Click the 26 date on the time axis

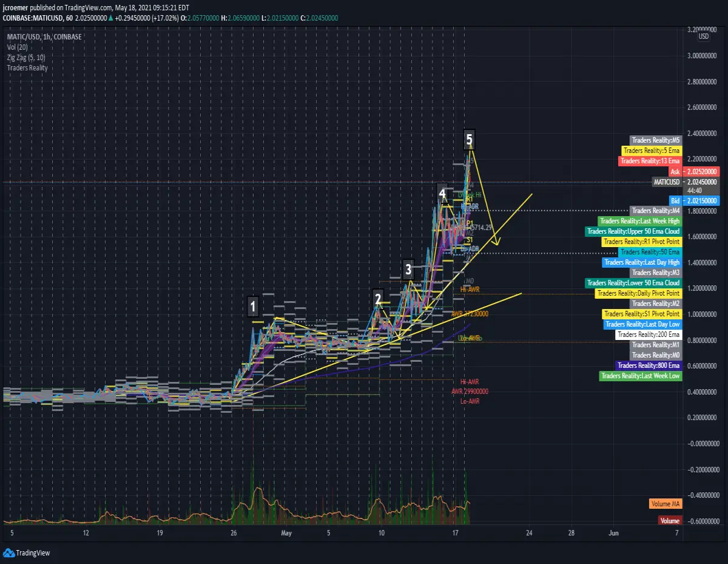234,533
